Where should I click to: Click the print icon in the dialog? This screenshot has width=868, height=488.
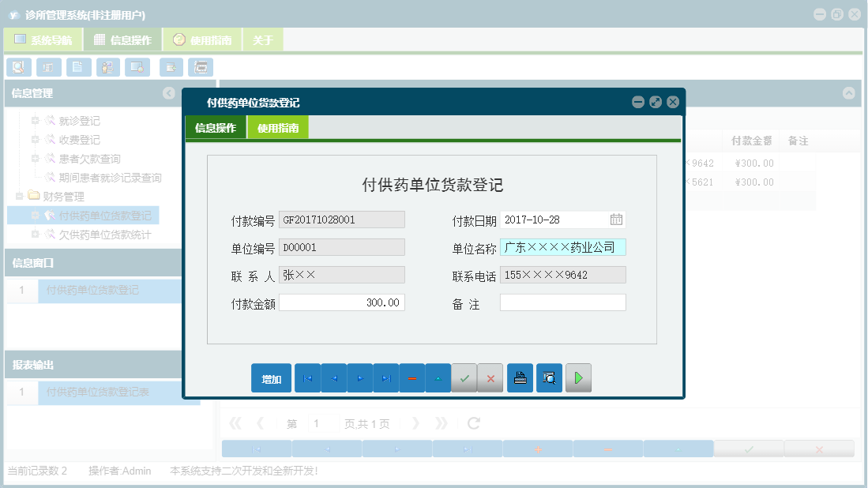[520, 377]
